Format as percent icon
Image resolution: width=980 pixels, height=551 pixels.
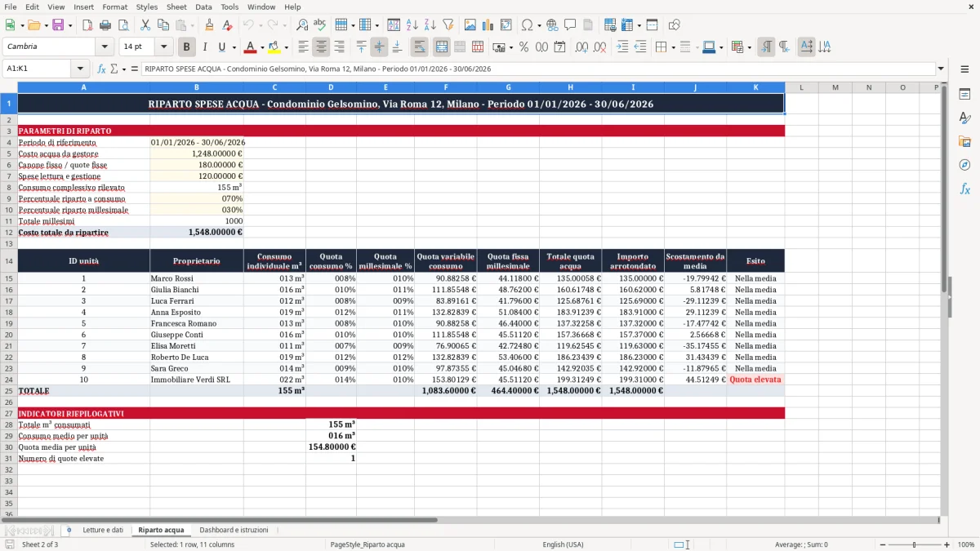tap(523, 47)
